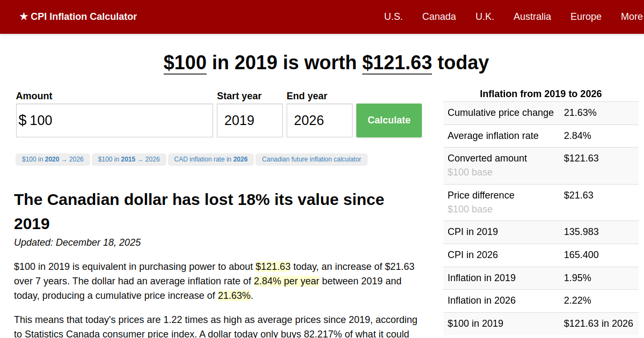The width and height of the screenshot is (644, 338).
Task: Click the highlighted "21.63%" text
Action: 234,295
